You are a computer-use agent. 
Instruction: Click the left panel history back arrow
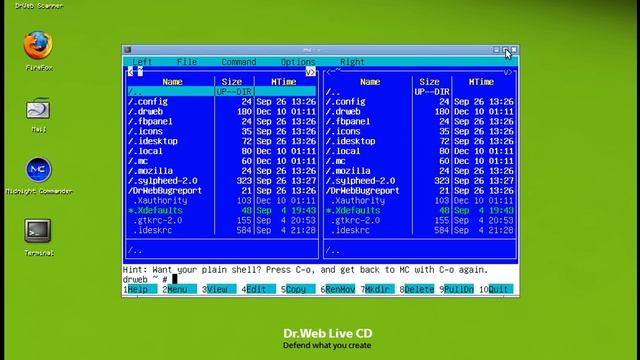(x=130, y=72)
